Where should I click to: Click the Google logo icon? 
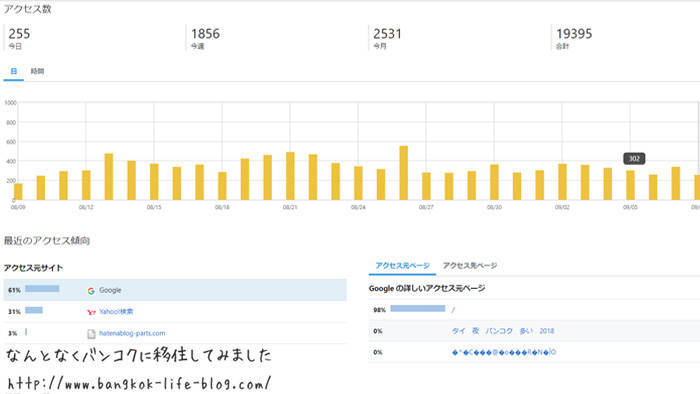(x=91, y=290)
